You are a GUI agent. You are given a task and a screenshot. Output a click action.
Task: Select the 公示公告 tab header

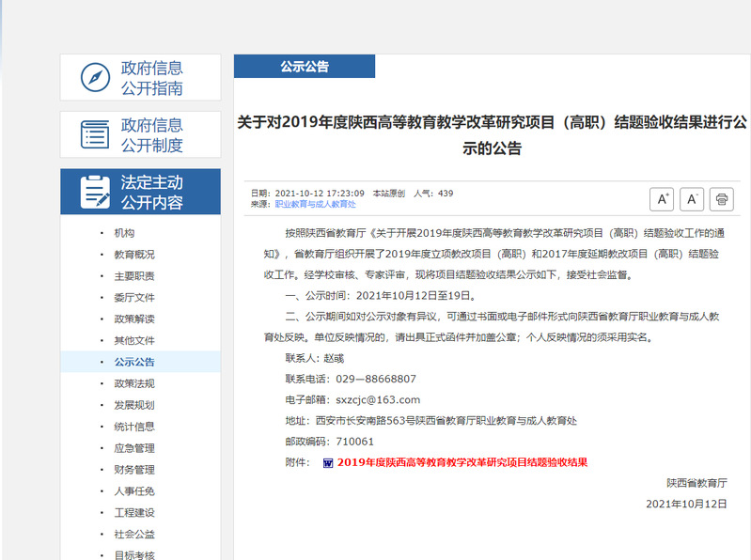(304, 67)
